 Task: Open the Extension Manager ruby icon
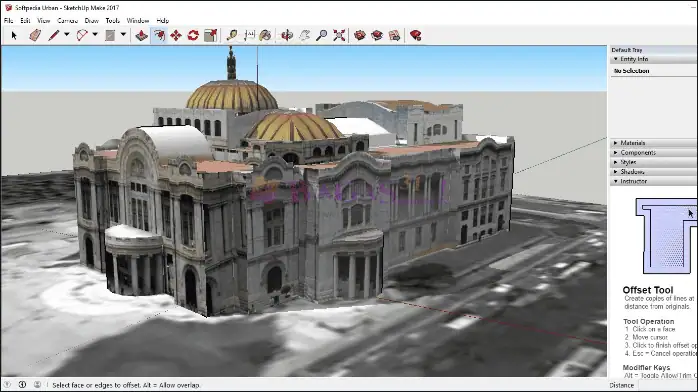coord(416,35)
